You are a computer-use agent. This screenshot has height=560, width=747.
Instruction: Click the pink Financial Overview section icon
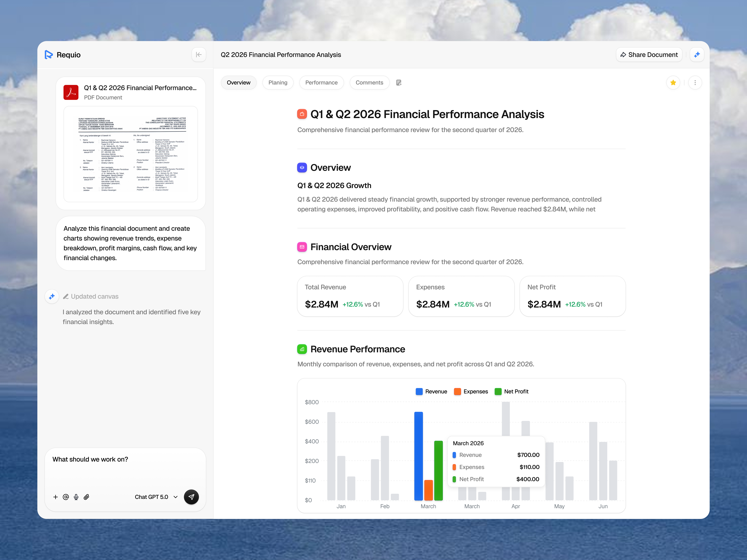302,247
